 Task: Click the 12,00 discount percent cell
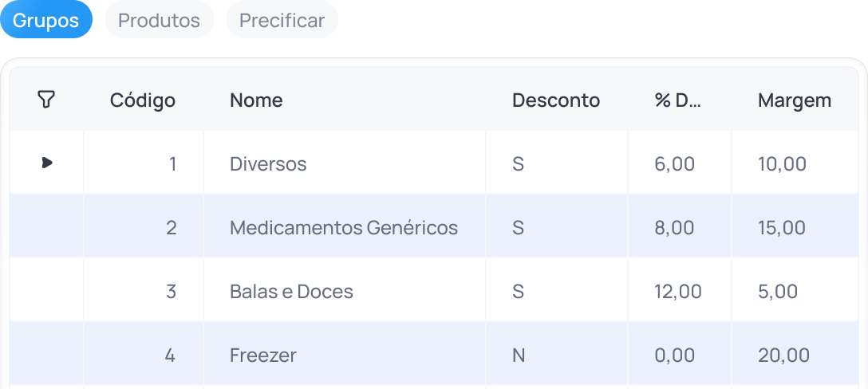click(x=678, y=292)
